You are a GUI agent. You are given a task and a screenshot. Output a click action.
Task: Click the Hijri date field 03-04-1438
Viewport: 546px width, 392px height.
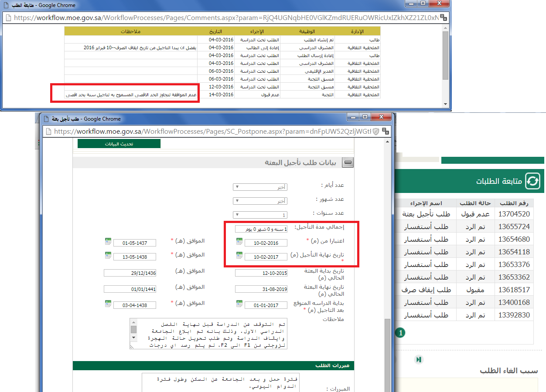pos(135,305)
